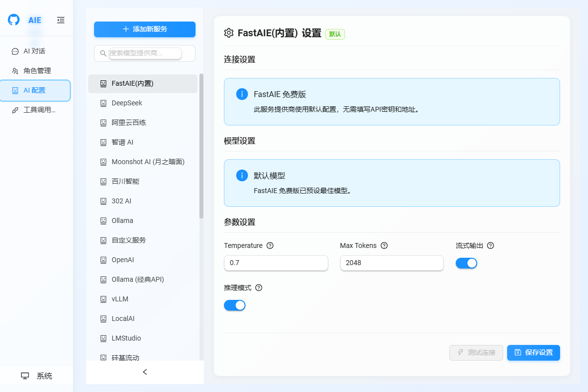Click help icon next to 推理模式
588x392 pixels.
[259, 288]
